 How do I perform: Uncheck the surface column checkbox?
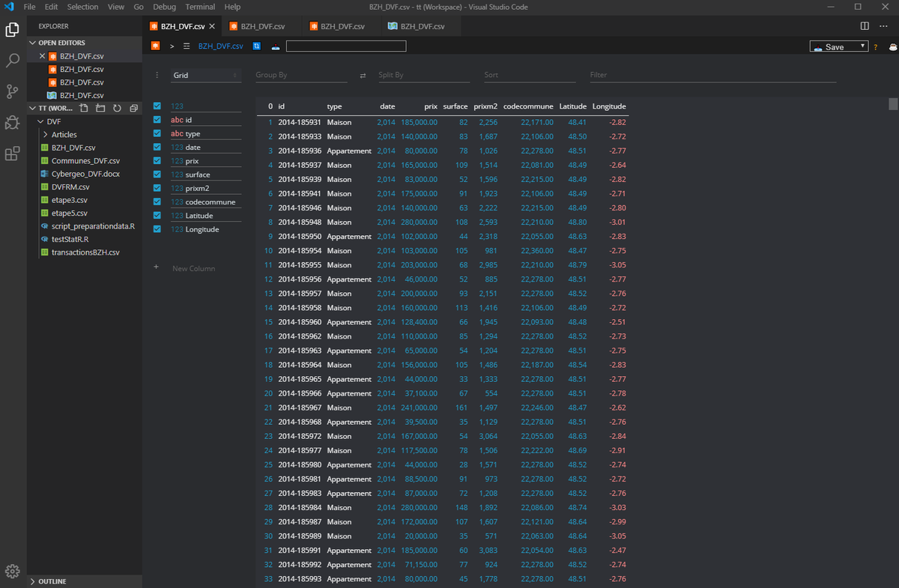(157, 174)
